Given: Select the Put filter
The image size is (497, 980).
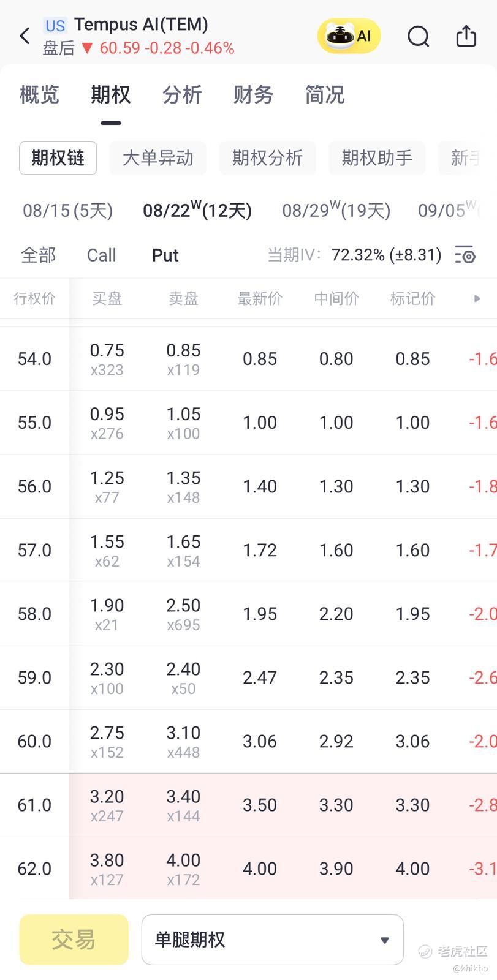Looking at the screenshot, I should tap(165, 255).
